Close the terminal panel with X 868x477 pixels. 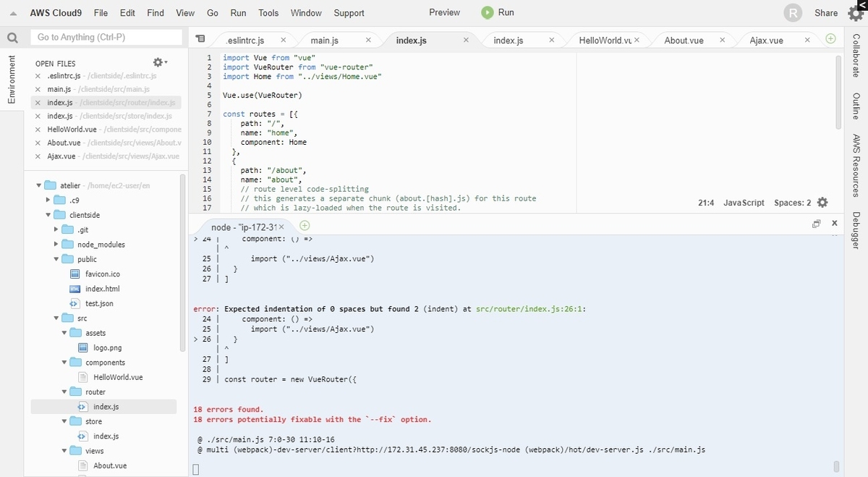(x=835, y=224)
